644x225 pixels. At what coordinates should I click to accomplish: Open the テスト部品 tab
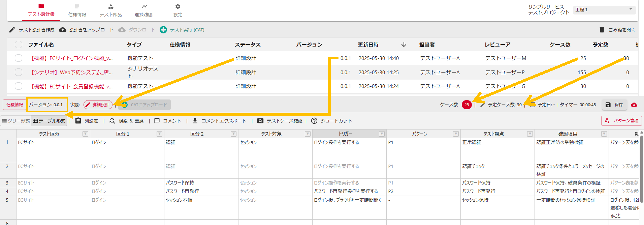click(x=111, y=10)
